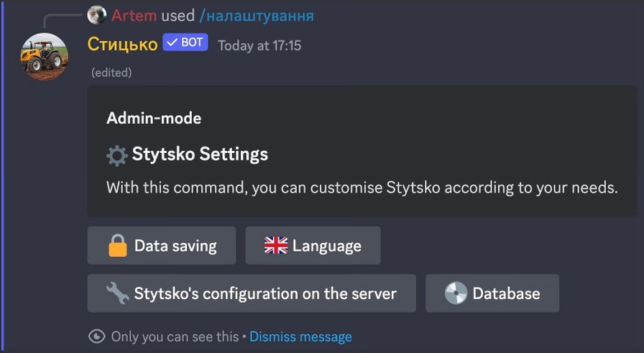The image size is (644, 353).
Task: Click Artem's small profile avatar
Action: [97, 15]
